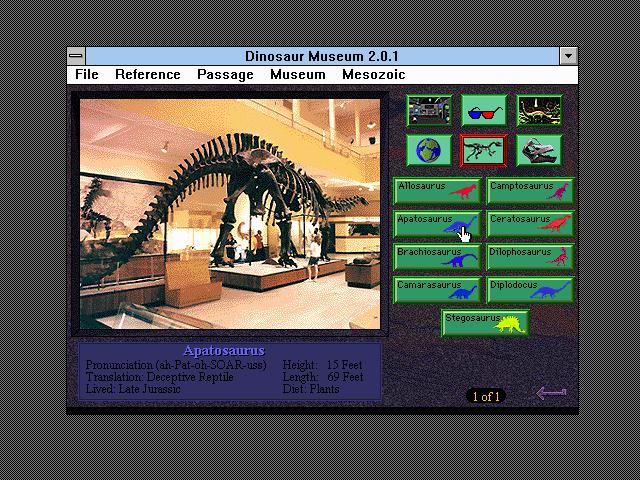View the Stegosaurus exhibit
640x480 pixels.
[485, 323]
